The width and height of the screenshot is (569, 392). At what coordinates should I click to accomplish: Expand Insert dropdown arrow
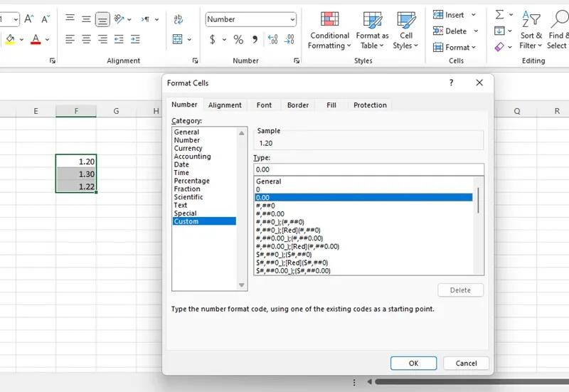tap(474, 15)
